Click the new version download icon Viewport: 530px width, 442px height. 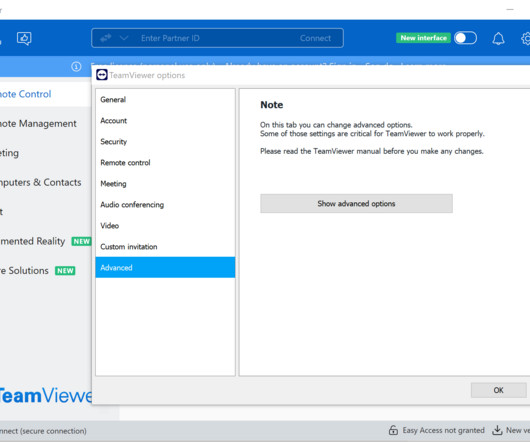point(497,430)
